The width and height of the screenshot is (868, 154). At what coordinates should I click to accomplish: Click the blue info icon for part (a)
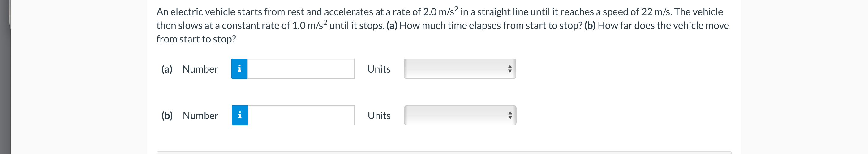click(x=239, y=69)
